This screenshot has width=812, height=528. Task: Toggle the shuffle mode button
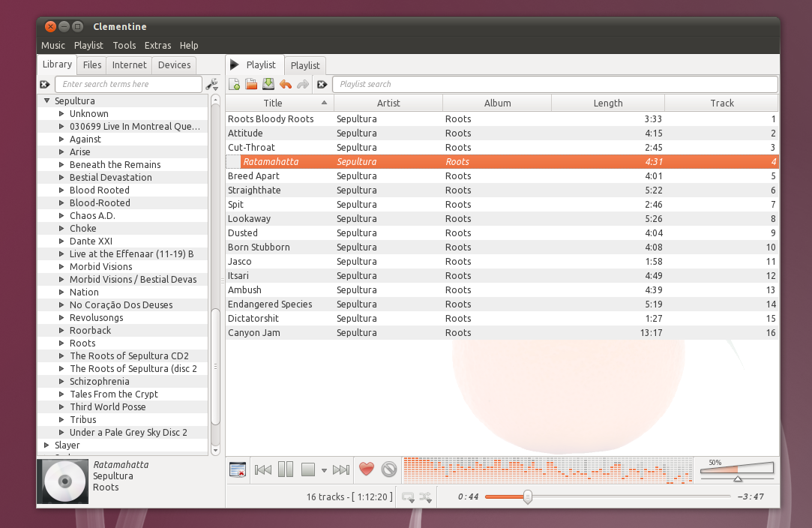click(426, 496)
